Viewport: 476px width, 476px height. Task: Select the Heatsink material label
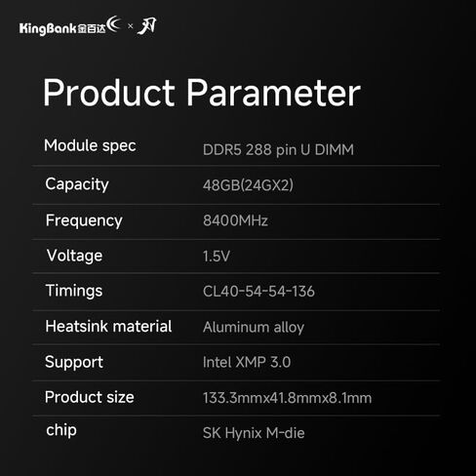pyautogui.click(x=108, y=327)
